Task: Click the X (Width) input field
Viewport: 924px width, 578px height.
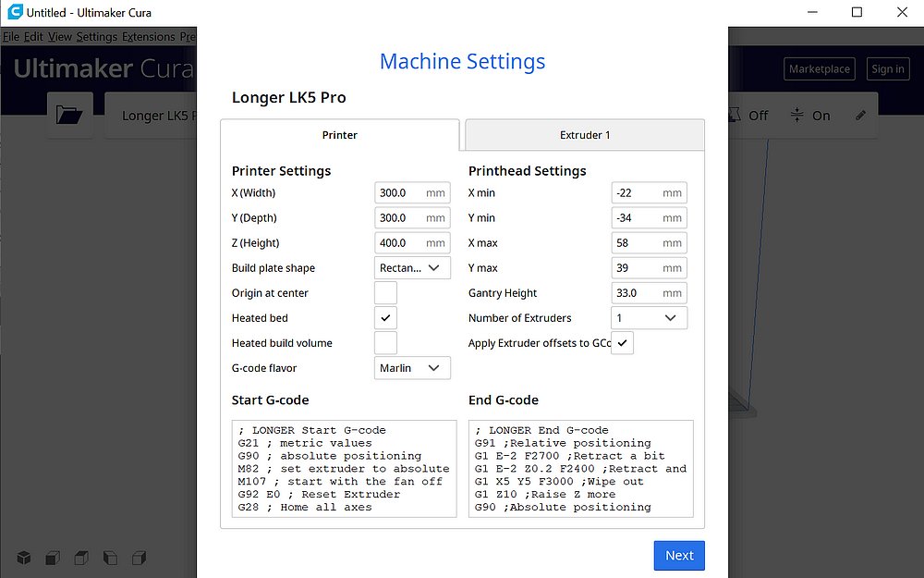Action: tap(412, 193)
